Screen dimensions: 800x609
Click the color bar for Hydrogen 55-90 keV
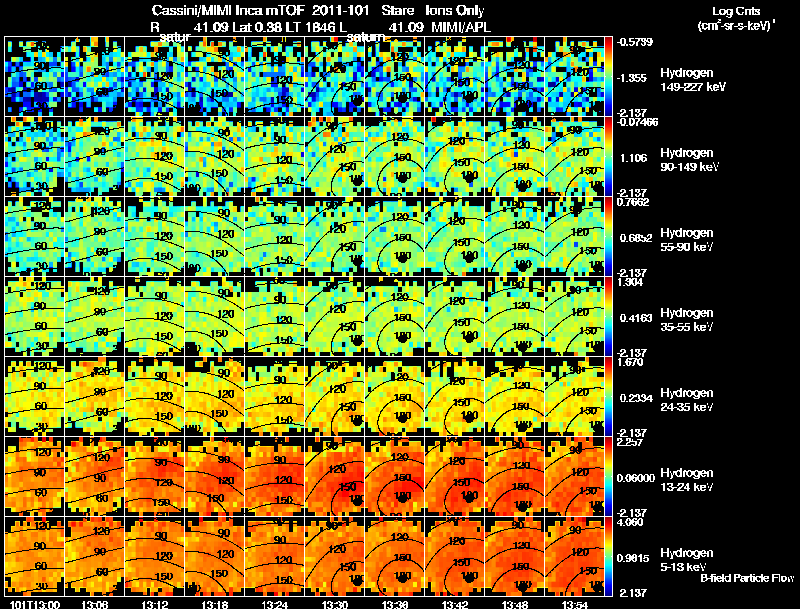pos(608,236)
